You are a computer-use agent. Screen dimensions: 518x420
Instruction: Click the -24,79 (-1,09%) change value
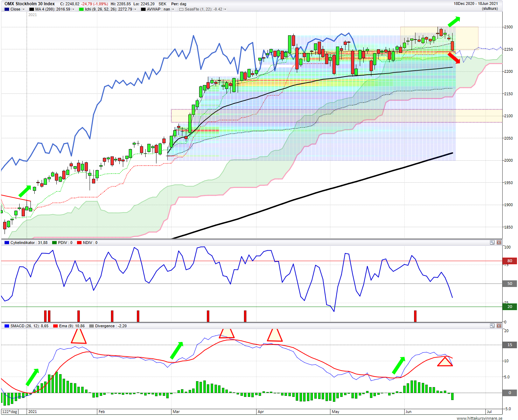coord(94,4)
